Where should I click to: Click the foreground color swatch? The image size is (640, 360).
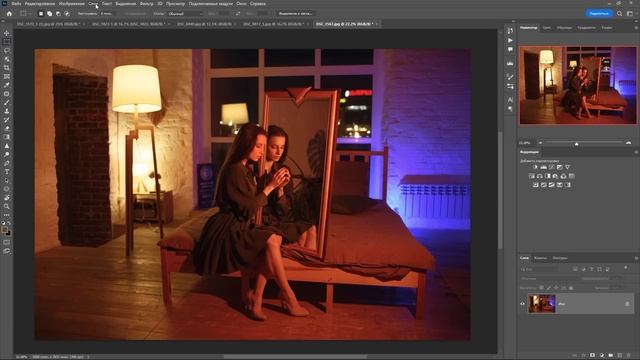pyautogui.click(x=5, y=230)
